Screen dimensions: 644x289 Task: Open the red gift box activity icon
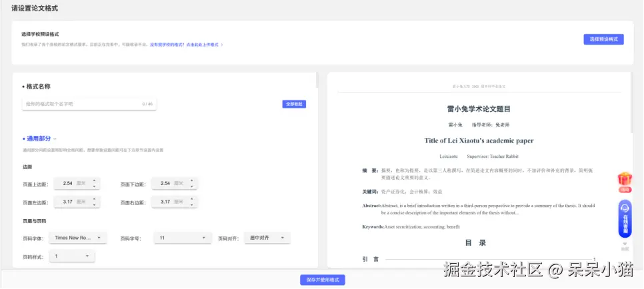(625, 182)
